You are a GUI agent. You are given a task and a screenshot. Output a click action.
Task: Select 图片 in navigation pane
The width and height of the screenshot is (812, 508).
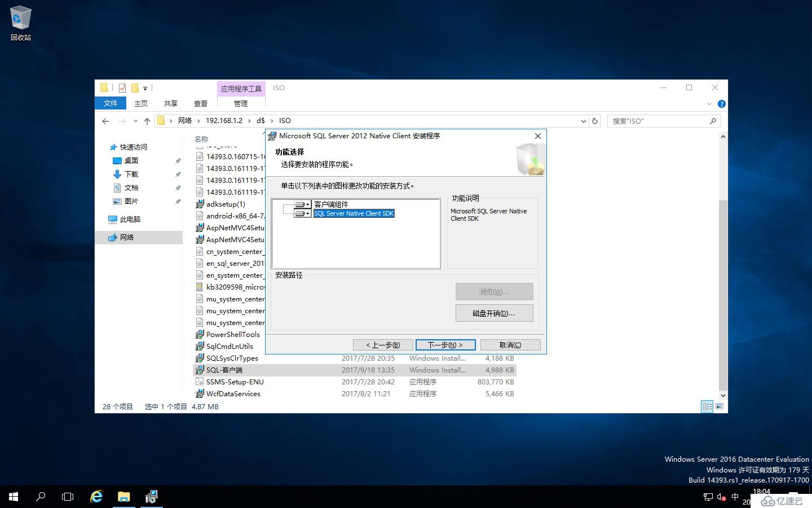point(131,201)
